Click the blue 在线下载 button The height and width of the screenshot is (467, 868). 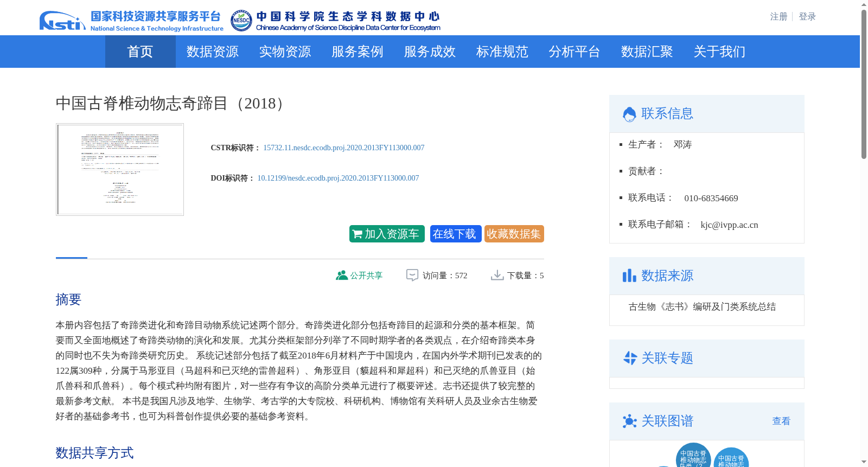point(456,234)
